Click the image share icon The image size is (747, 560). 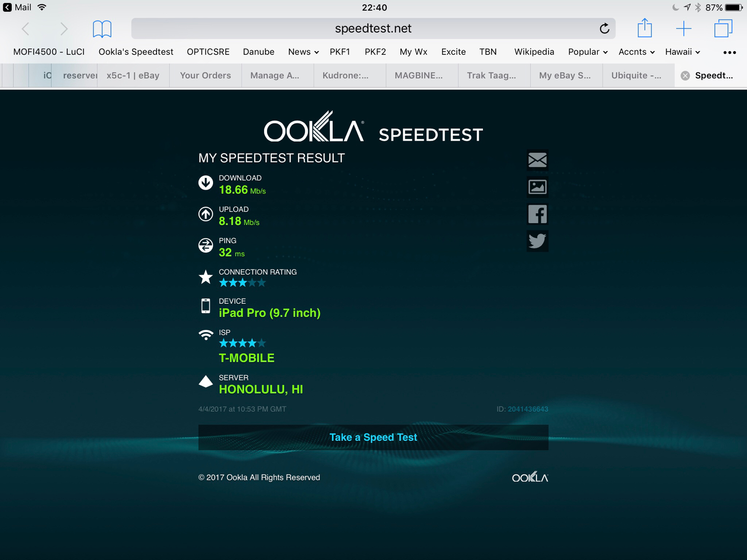coord(537,187)
